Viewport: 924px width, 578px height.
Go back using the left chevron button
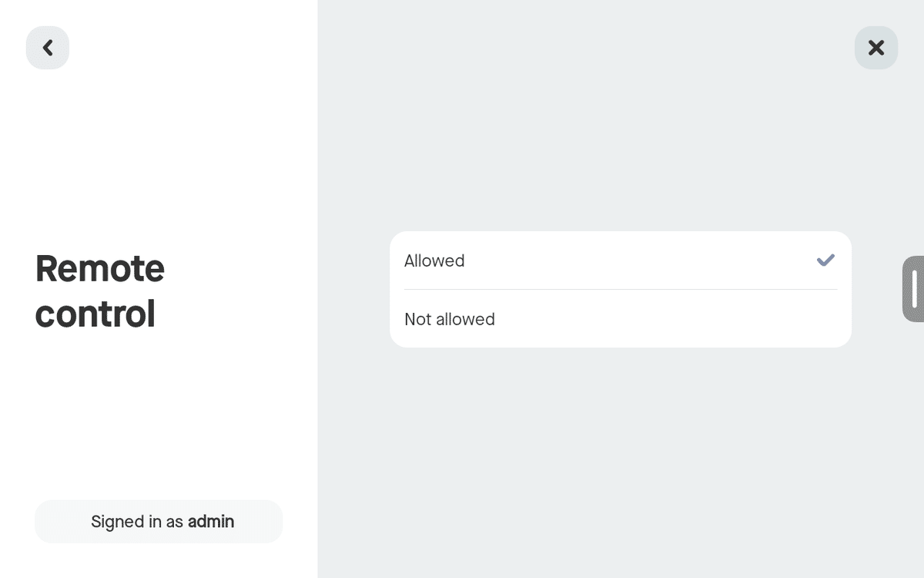pos(48,48)
